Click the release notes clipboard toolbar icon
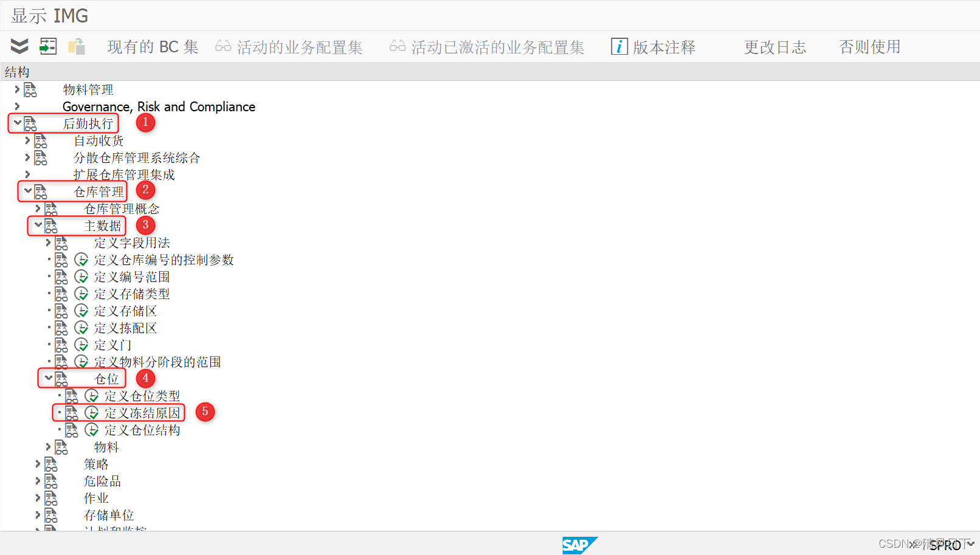Viewport: 980px width, 555px height. [77, 46]
